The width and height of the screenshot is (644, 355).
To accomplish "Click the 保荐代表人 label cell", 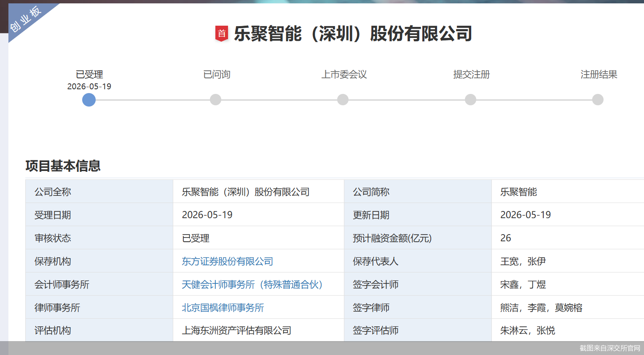I will coord(418,261).
